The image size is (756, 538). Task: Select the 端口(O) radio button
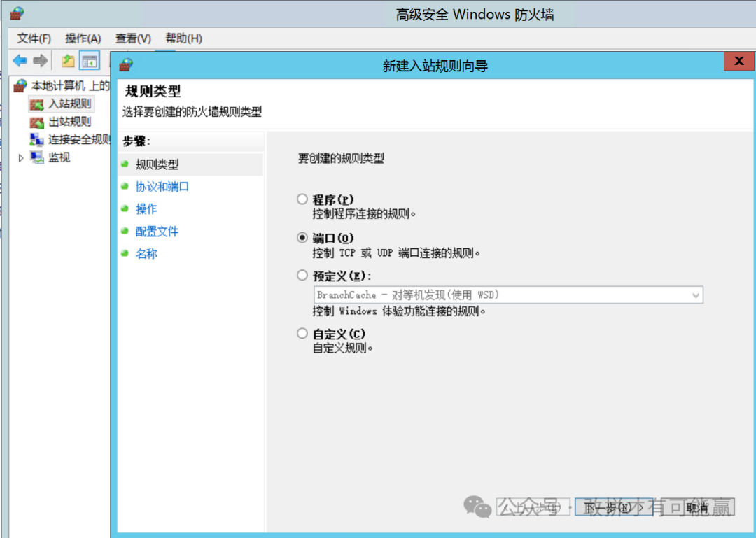pyautogui.click(x=302, y=238)
